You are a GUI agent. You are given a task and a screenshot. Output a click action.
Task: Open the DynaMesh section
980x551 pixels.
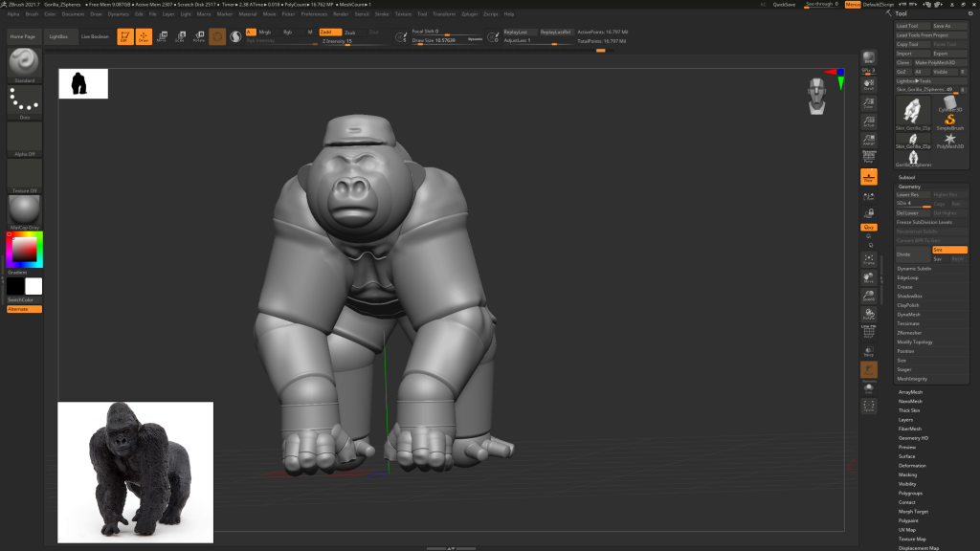(908, 314)
